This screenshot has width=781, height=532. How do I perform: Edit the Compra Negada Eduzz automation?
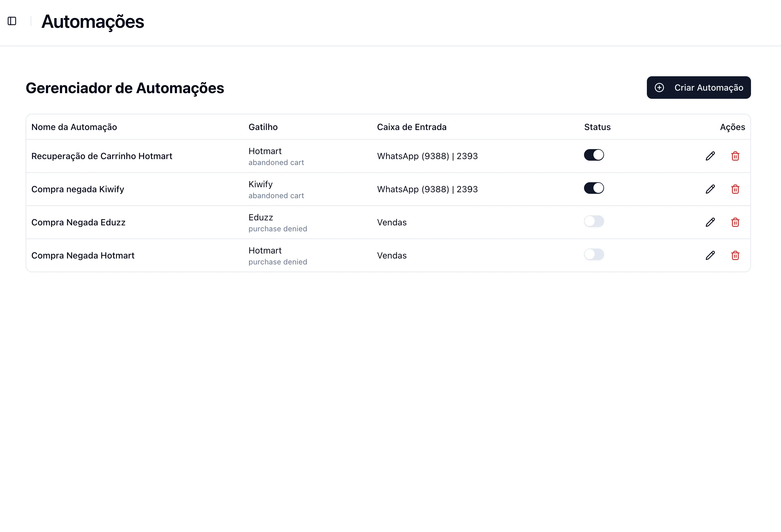point(710,222)
